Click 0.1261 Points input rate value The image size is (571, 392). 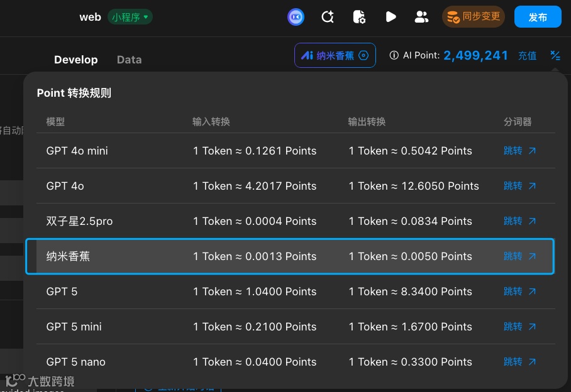click(280, 151)
